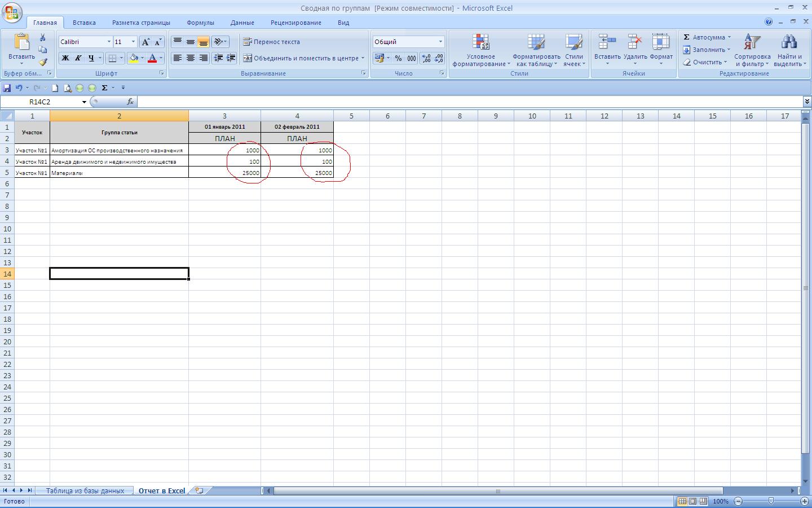Image resolution: width=812 pixels, height=508 pixels.
Task: Toggle Wrap Text (Перенос текста)
Action: (272, 42)
